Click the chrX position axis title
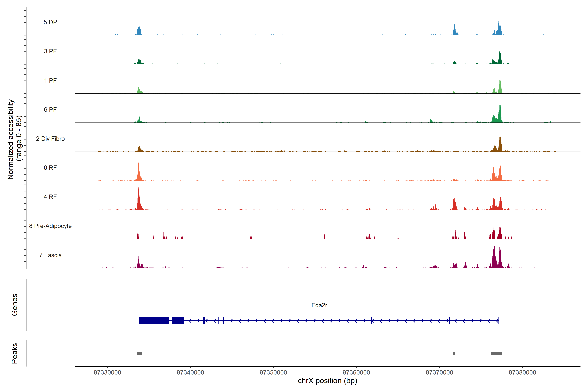Viewport: 588px width, 392px height. click(x=327, y=381)
